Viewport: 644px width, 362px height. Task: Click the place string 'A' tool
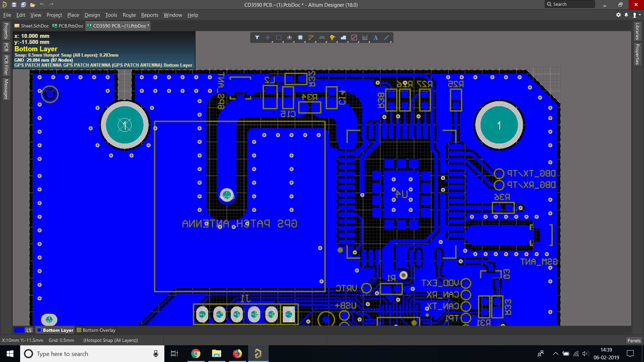pos(376,38)
